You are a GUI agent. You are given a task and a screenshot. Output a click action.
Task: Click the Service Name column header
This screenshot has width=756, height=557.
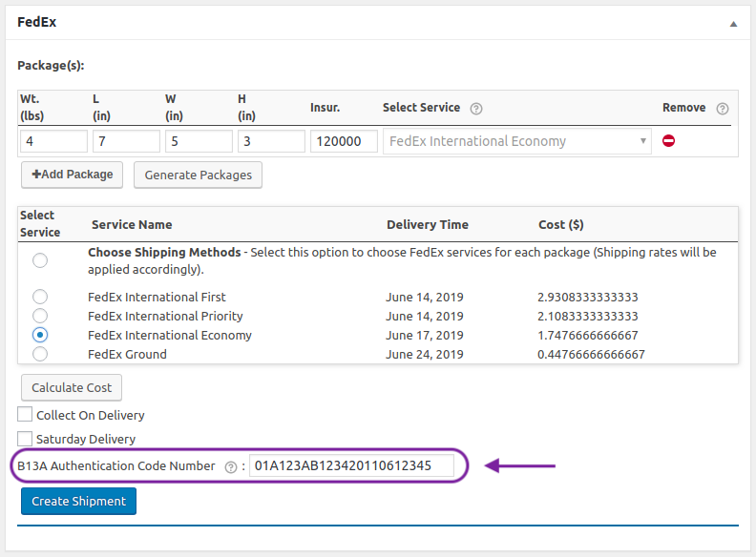[132, 224]
